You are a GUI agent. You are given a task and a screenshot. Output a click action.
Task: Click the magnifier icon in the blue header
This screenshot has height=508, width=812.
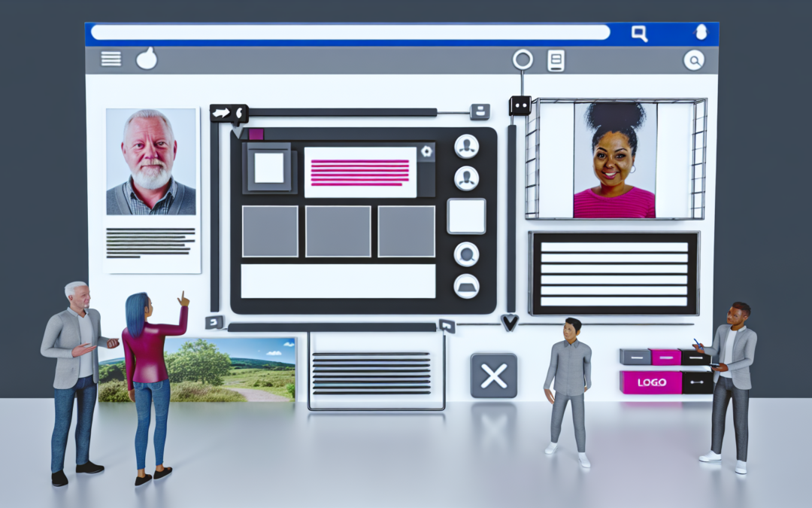point(640,34)
